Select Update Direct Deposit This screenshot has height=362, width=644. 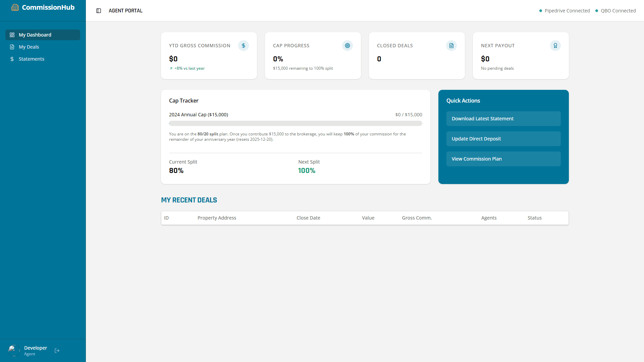(503, 139)
